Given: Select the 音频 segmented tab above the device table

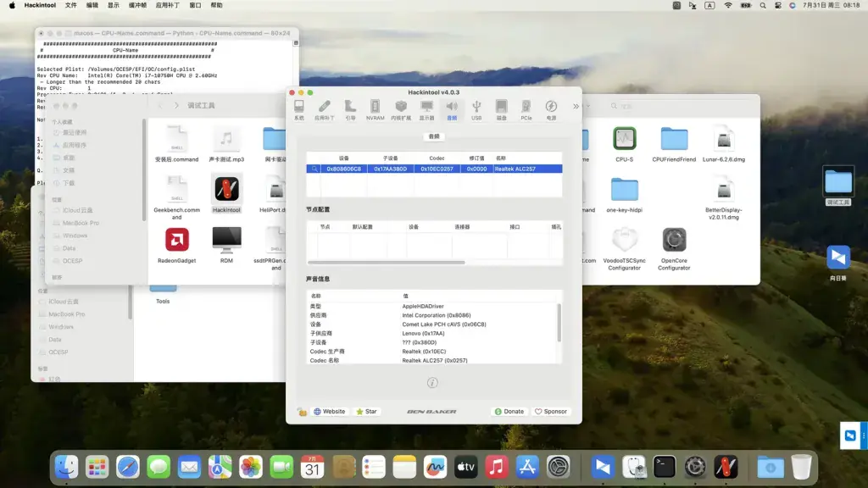Looking at the screenshot, I should 434,136.
